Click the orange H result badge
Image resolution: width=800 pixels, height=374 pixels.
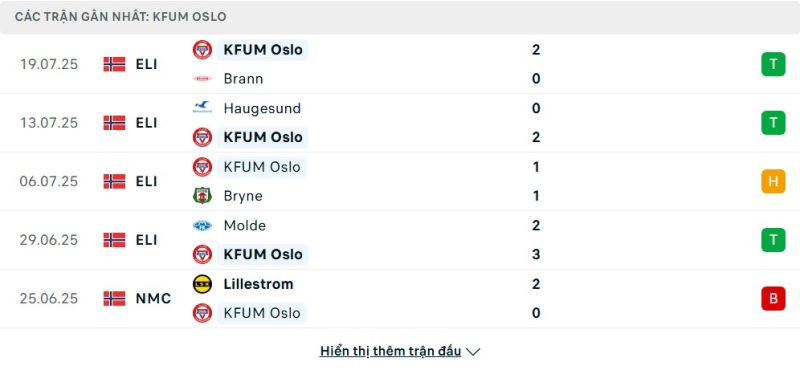773,182
